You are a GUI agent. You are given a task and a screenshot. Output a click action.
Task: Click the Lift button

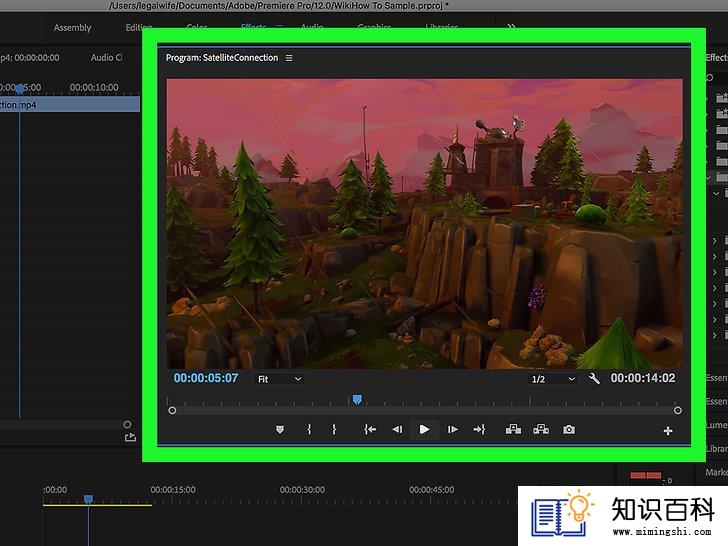tap(513, 429)
